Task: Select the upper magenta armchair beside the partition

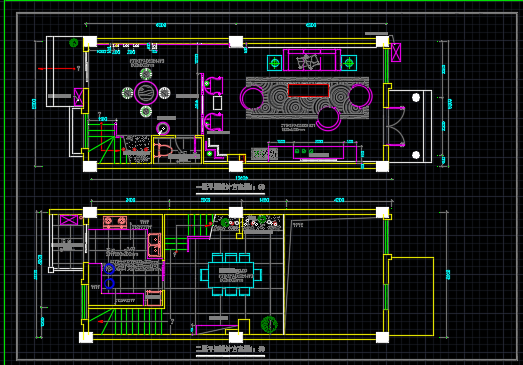Action: [213, 86]
